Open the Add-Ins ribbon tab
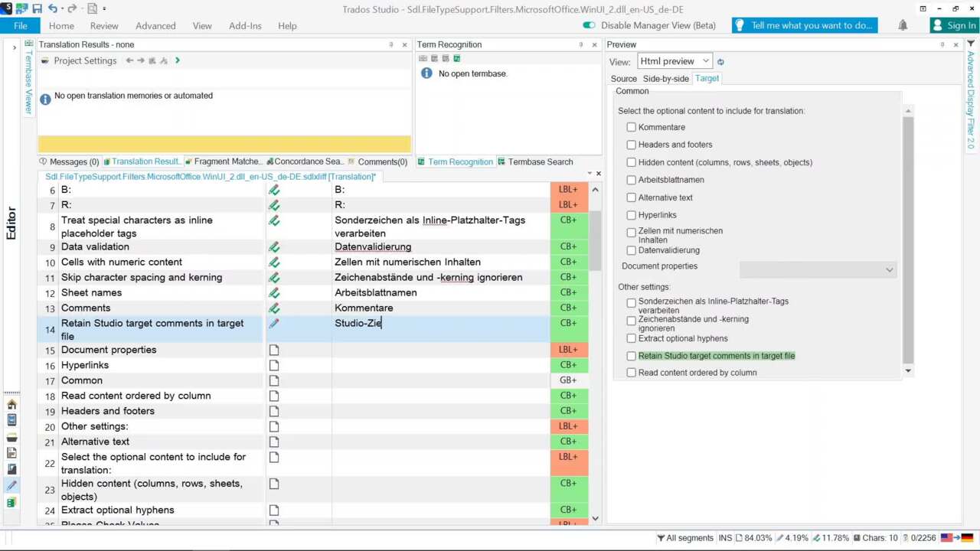The height and width of the screenshot is (551, 980). pyautogui.click(x=245, y=25)
